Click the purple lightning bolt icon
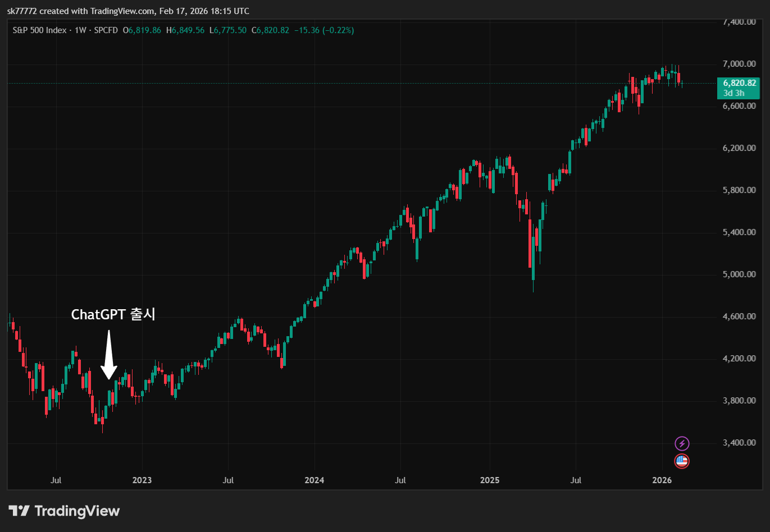The width and height of the screenshot is (770, 532). click(682, 444)
